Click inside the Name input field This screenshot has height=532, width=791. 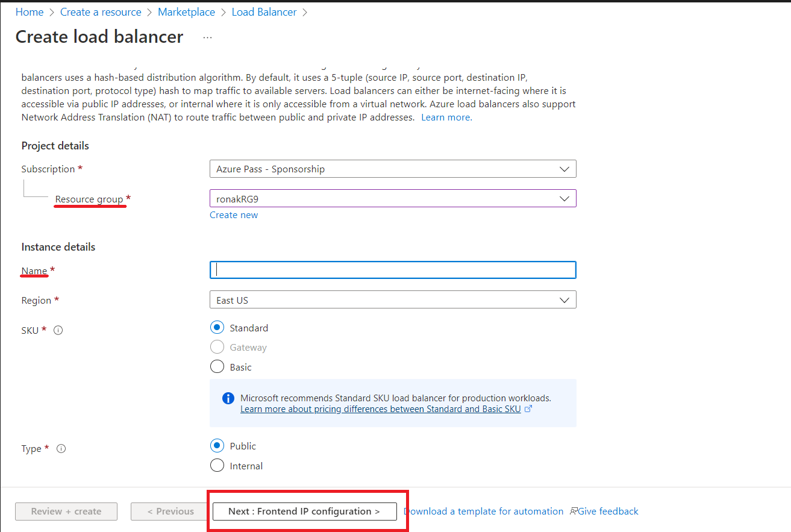(392, 269)
